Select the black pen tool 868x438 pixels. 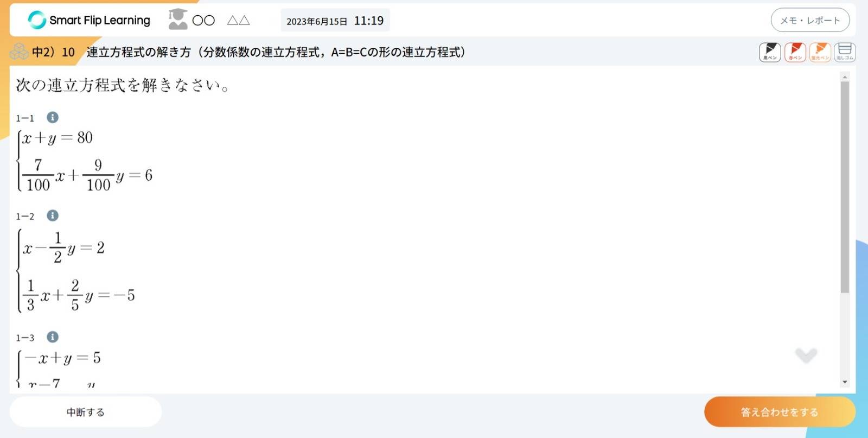pos(770,52)
